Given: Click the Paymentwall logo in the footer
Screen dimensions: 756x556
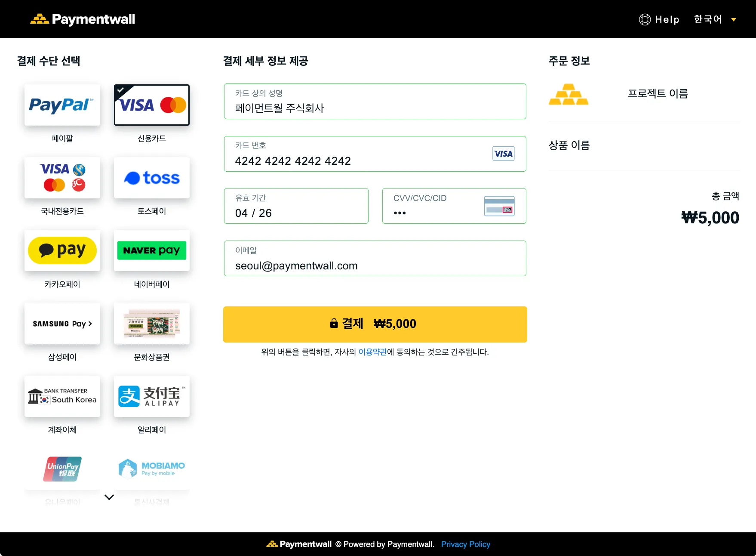Looking at the screenshot, I should pos(299,544).
